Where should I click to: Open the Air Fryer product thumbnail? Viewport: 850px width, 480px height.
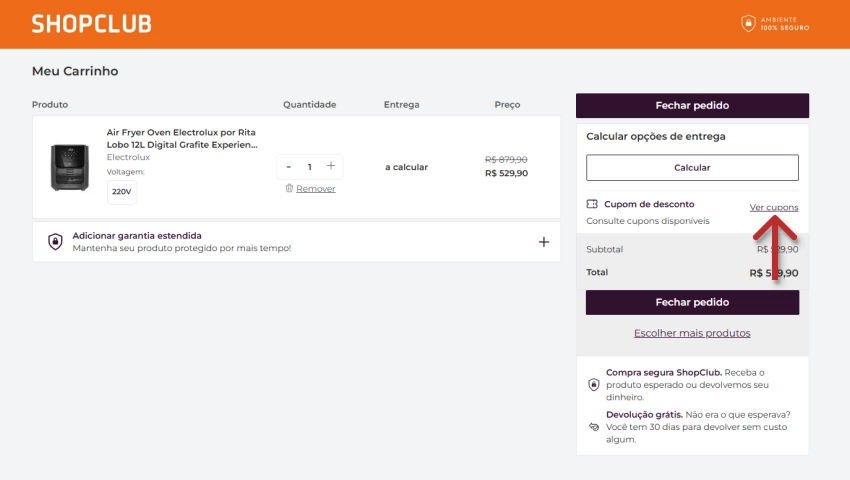click(69, 167)
